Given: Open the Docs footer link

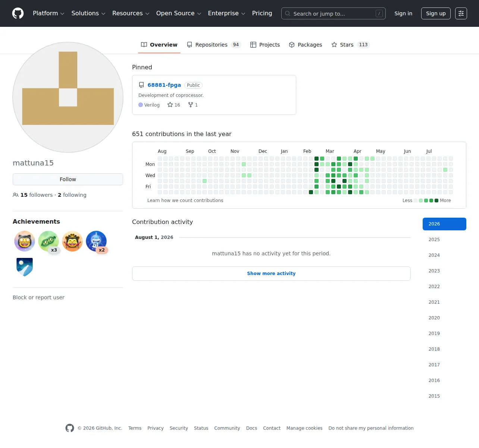Looking at the screenshot, I should (x=251, y=428).
